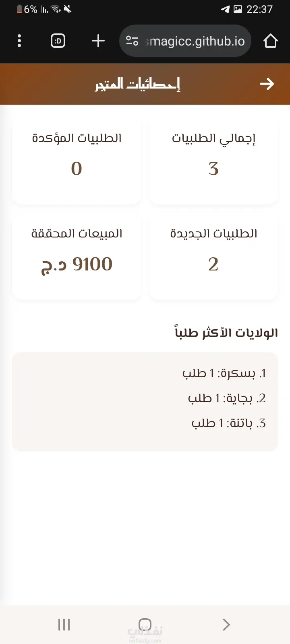290x644 pixels.
Task: Open the confirmed orders card showing 0
Action: (x=77, y=161)
